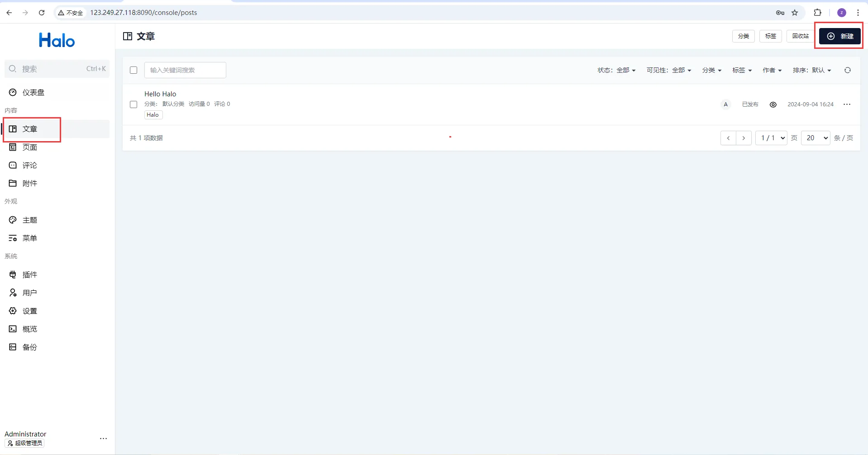Click the 评论 0 count on the post
The width and height of the screenshot is (868, 455).
(222, 104)
